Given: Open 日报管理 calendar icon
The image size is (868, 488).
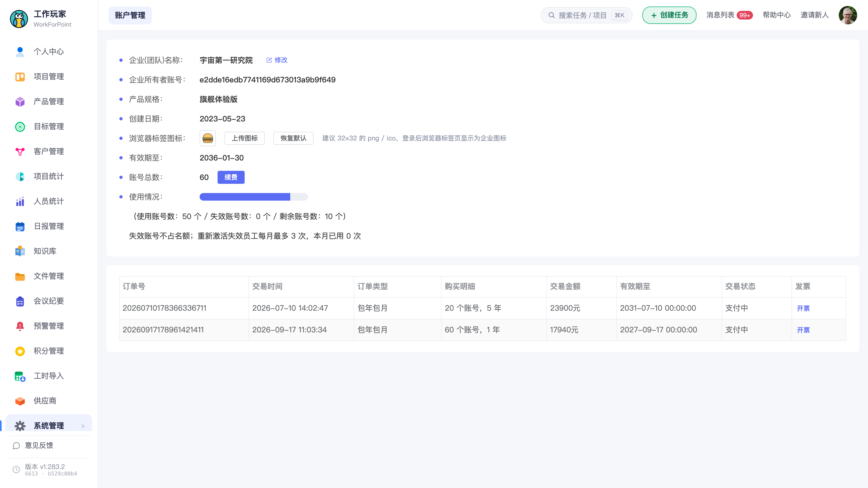Looking at the screenshot, I should (x=20, y=226).
